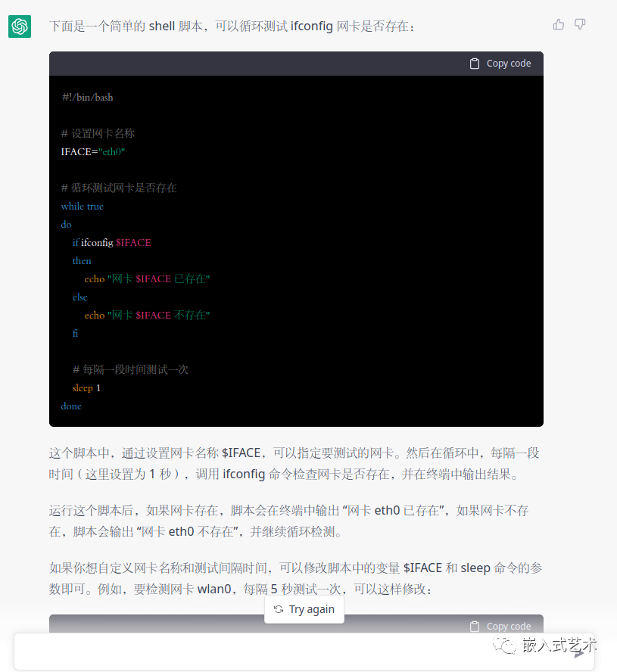Viewport: 617px width, 672px height.
Task: Click the thumbs down feedback icon
Action: click(580, 24)
